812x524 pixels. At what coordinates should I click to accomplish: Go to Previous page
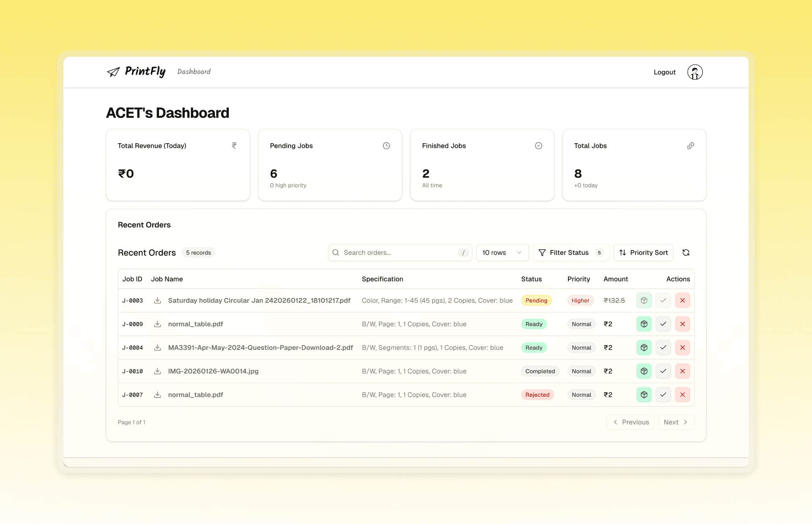pyautogui.click(x=631, y=422)
